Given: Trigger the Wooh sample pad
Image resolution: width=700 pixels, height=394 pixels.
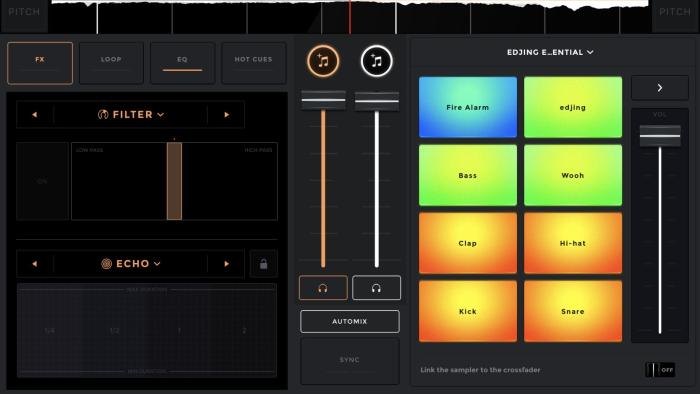Looking at the screenshot, I should pos(573,175).
